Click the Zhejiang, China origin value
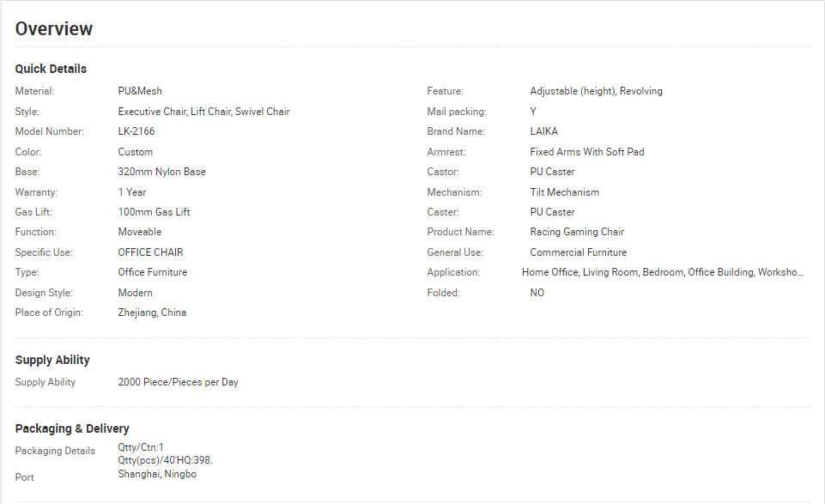The height and width of the screenshot is (504, 825). (x=152, y=313)
